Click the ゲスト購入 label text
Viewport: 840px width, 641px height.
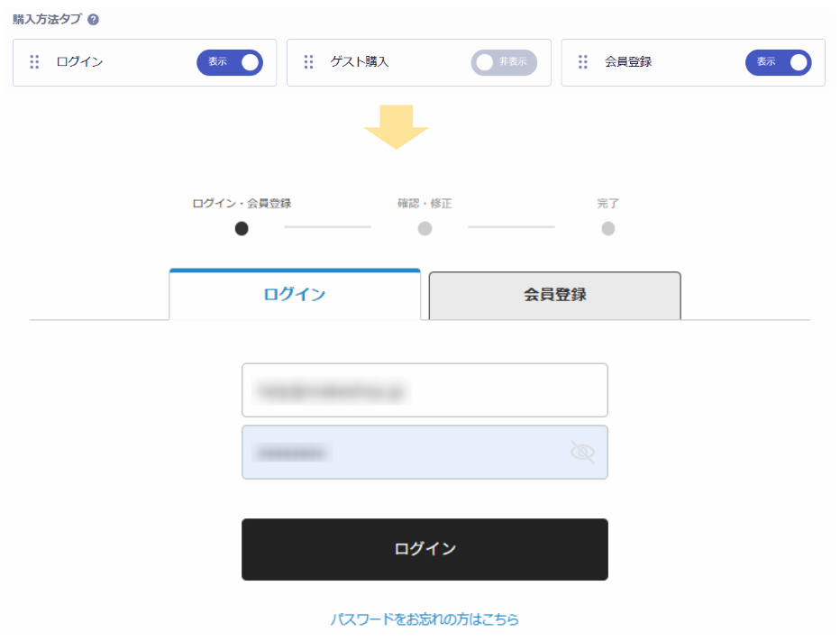[360, 62]
